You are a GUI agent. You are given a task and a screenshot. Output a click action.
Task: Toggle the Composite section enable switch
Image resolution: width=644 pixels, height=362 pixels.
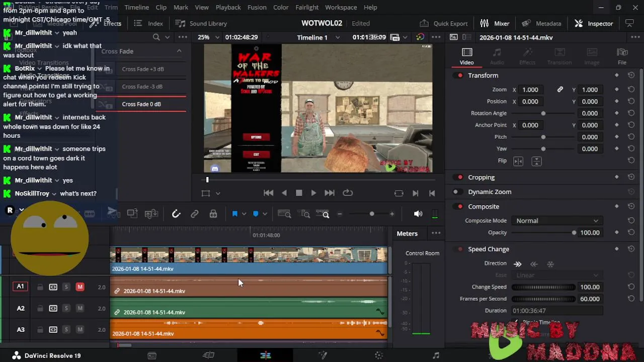[x=459, y=206]
